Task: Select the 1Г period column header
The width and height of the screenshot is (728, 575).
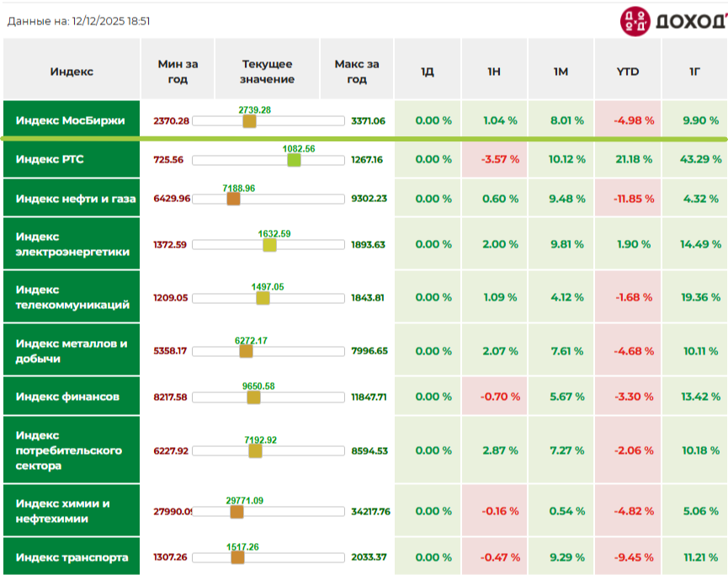Action: coord(694,69)
